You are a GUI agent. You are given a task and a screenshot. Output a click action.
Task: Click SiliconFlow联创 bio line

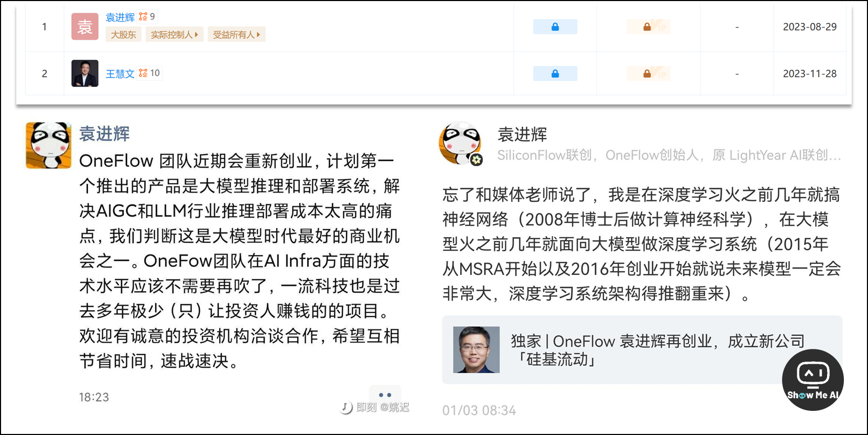pos(669,155)
